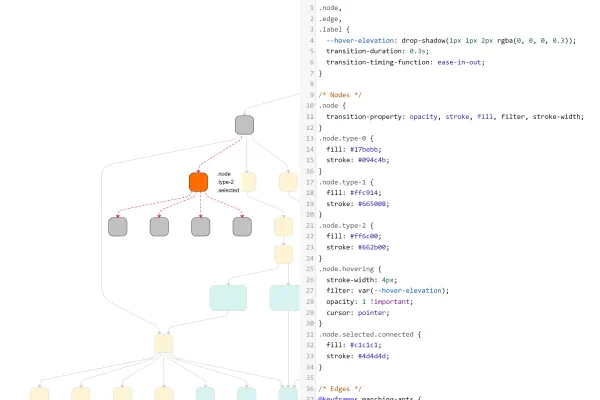Click the "/* Nodes */" comment in the code
Image resolution: width=600 pixels, height=400 pixels.
point(340,95)
